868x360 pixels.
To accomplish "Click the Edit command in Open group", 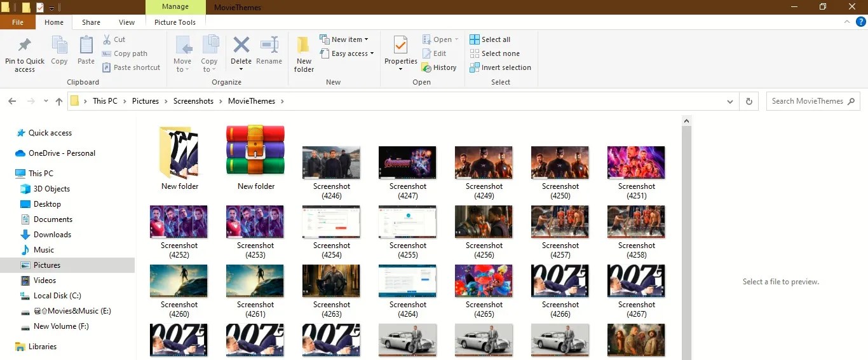I will [435, 53].
